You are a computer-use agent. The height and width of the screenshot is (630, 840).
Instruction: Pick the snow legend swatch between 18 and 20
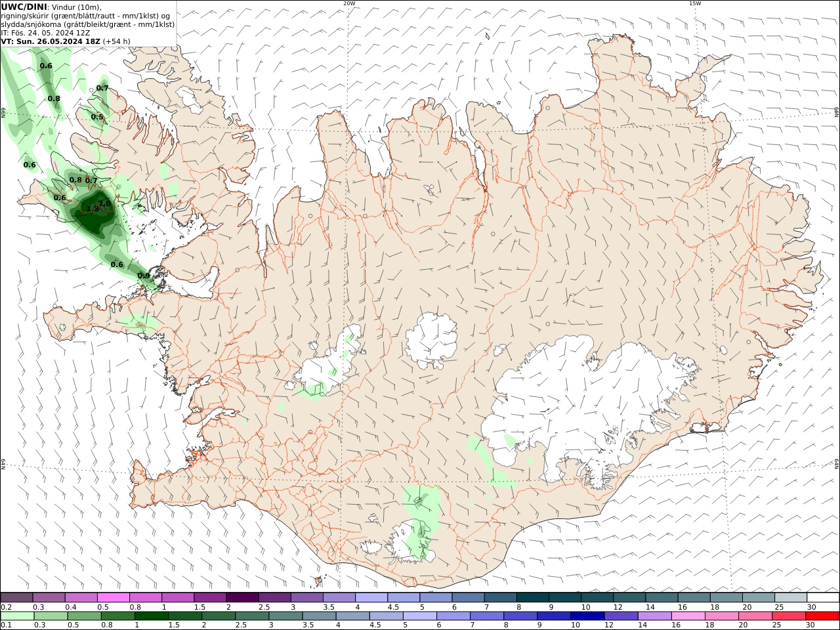point(726,597)
